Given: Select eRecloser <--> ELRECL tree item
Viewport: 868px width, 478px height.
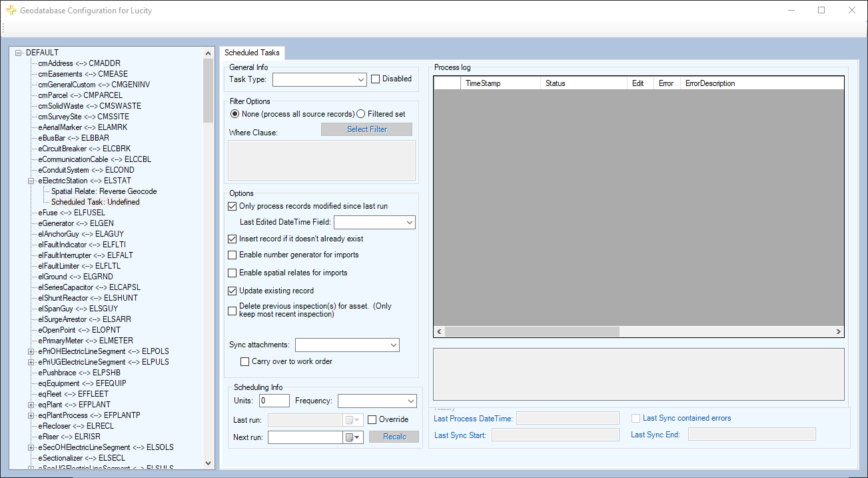Looking at the screenshot, I should click(76, 426).
